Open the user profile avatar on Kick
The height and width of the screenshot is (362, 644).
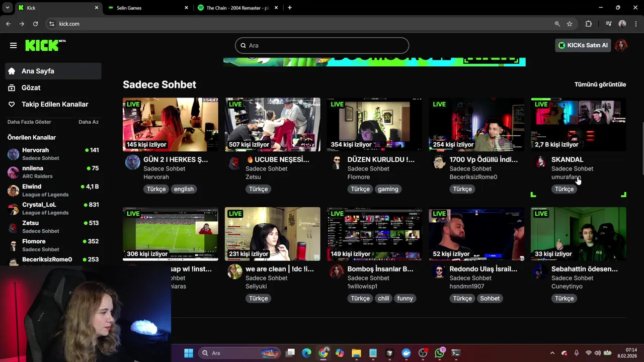[x=621, y=45]
